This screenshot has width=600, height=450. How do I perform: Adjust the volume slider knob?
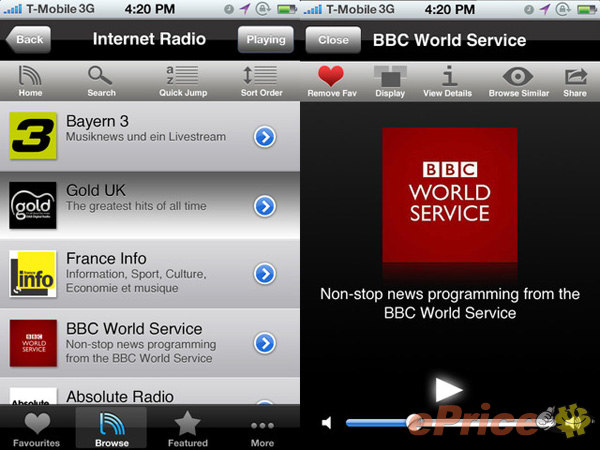(x=414, y=423)
